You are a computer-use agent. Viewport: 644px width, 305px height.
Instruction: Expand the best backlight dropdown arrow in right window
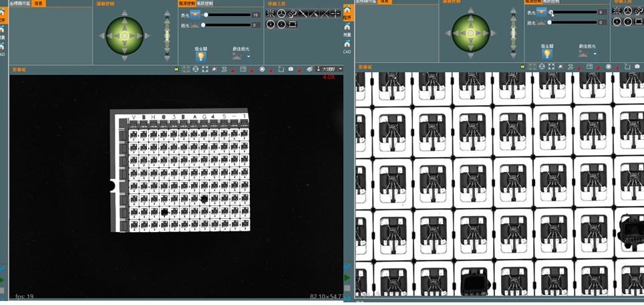[x=595, y=54]
